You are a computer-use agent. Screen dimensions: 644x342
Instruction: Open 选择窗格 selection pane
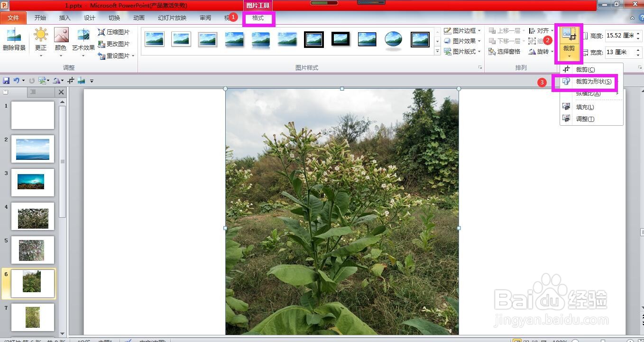pos(504,51)
